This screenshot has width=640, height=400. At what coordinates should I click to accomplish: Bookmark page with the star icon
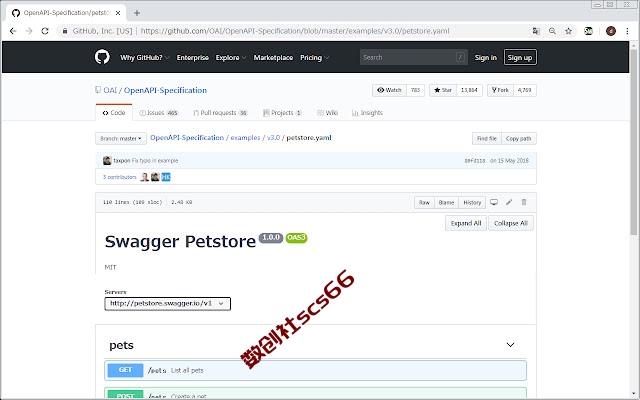(568, 31)
